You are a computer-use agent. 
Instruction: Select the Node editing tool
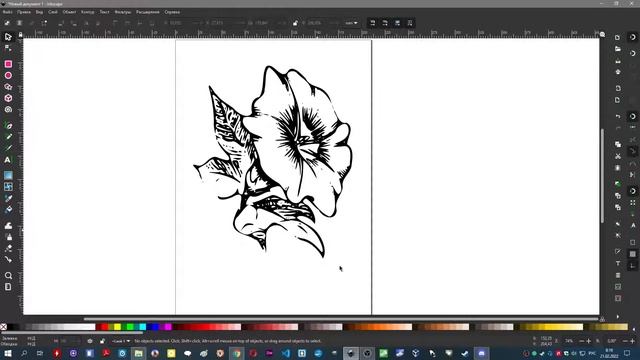click(x=8, y=49)
